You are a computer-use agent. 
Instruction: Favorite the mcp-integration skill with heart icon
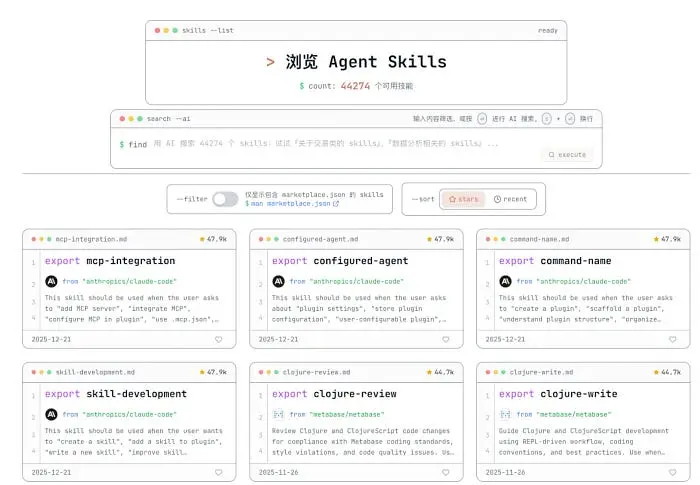tap(219, 339)
